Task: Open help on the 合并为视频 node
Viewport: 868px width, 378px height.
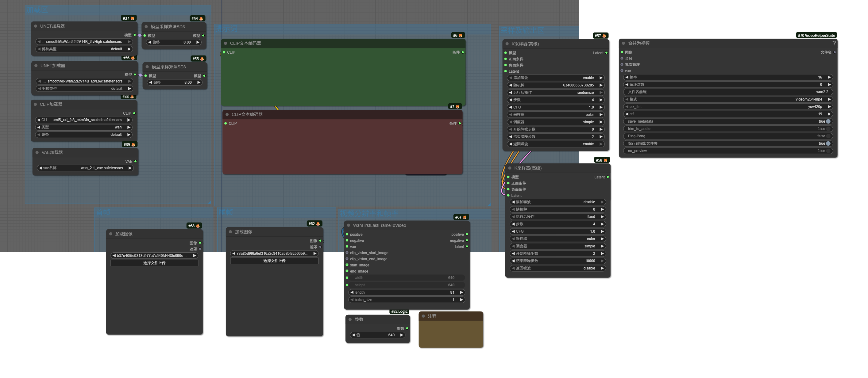Action: [834, 43]
